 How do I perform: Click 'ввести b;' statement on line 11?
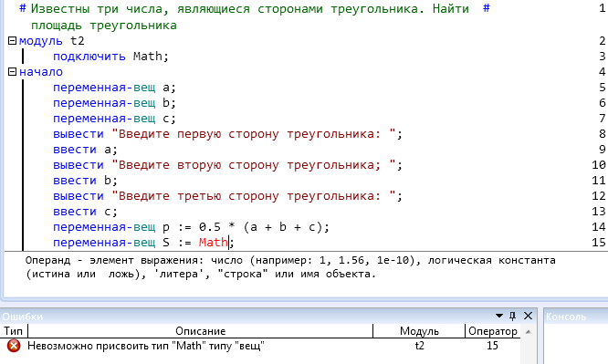point(85,181)
